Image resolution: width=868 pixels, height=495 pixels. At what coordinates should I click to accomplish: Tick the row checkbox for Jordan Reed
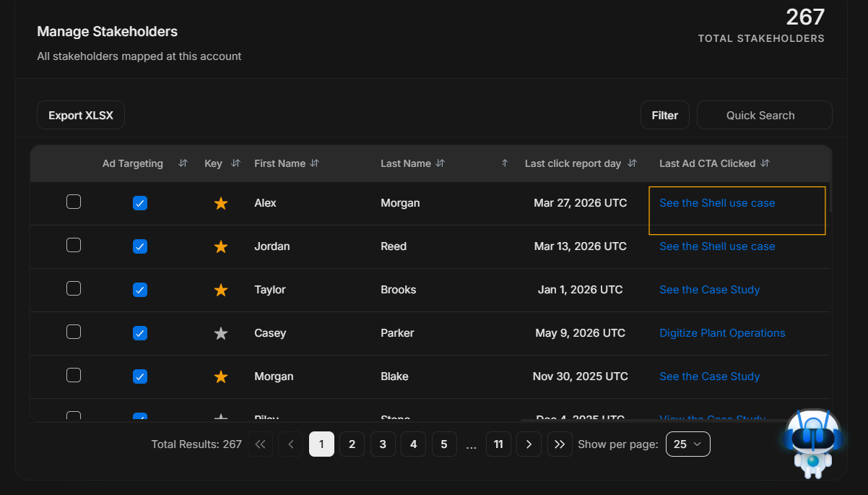(74, 245)
